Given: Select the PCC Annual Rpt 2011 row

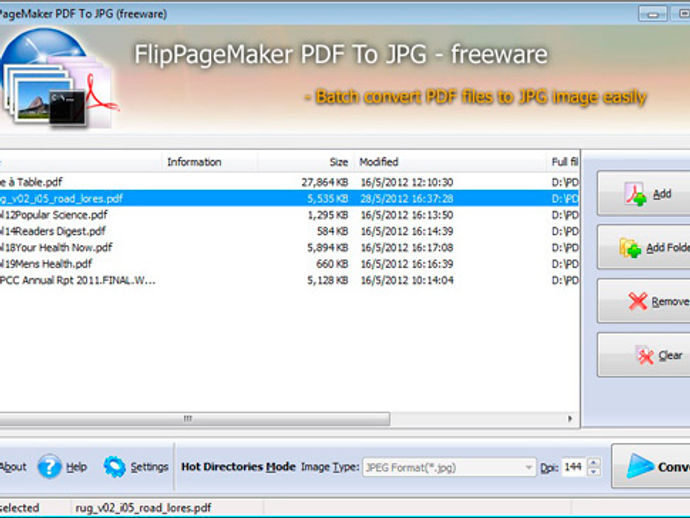Looking at the screenshot, I should coord(289,280).
